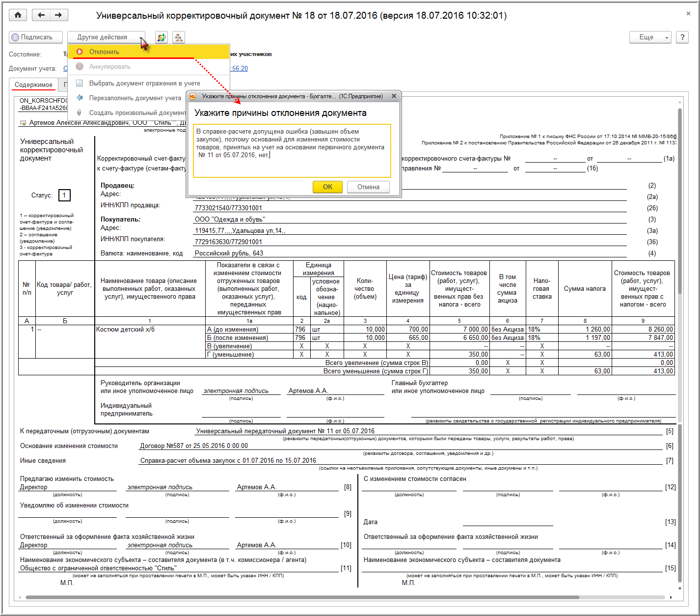The height and width of the screenshot is (616, 700).
Task: Click the buyer name ООО "Одежда и обувь"
Action: [x=230, y=220]
